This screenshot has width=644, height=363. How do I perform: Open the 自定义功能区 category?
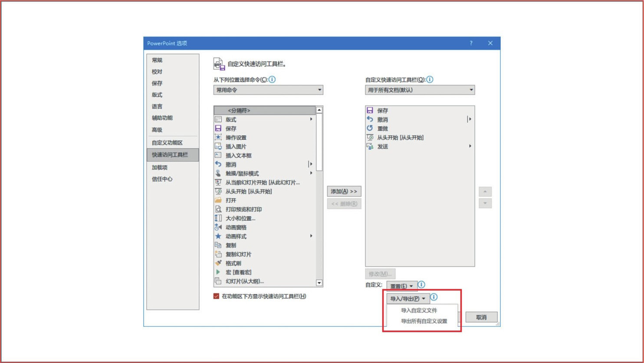(x=173, y=142)
